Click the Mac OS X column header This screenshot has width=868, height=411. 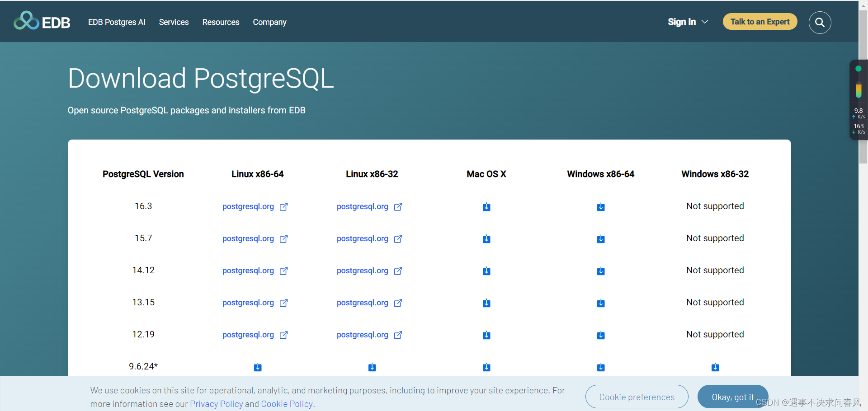pos(486,174)
